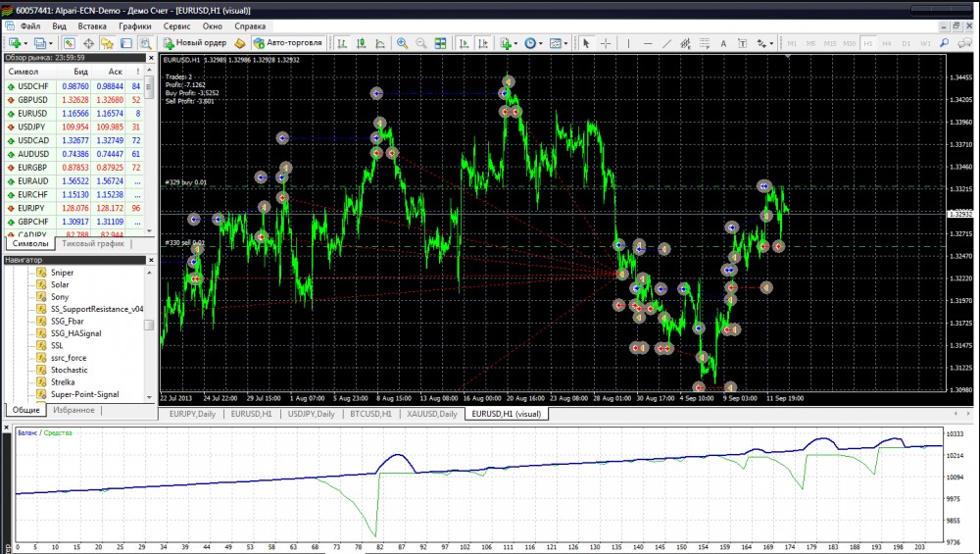
Task: Select the Sniper indicator in Navigator
Action: (62, 272)
